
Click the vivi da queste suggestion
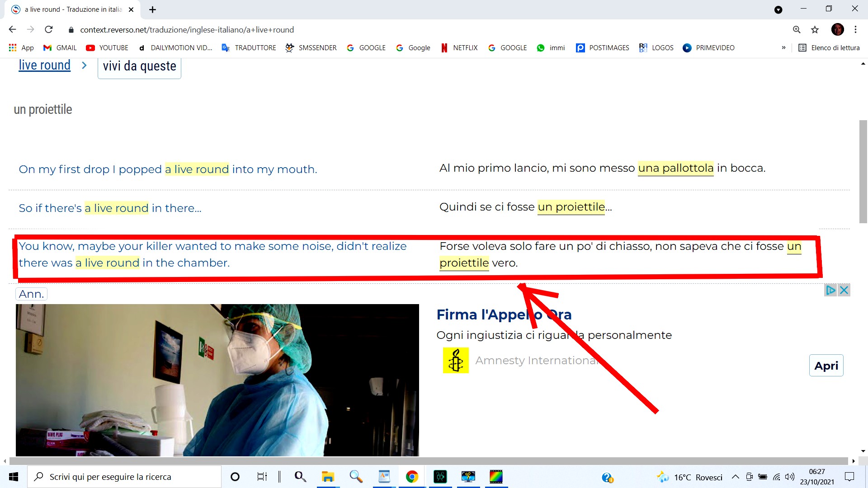(139, 66)
